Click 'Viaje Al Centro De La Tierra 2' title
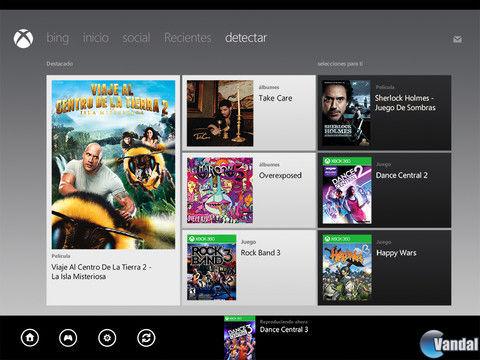The width and height of the screenshot is (480, 360). (101, 272)
